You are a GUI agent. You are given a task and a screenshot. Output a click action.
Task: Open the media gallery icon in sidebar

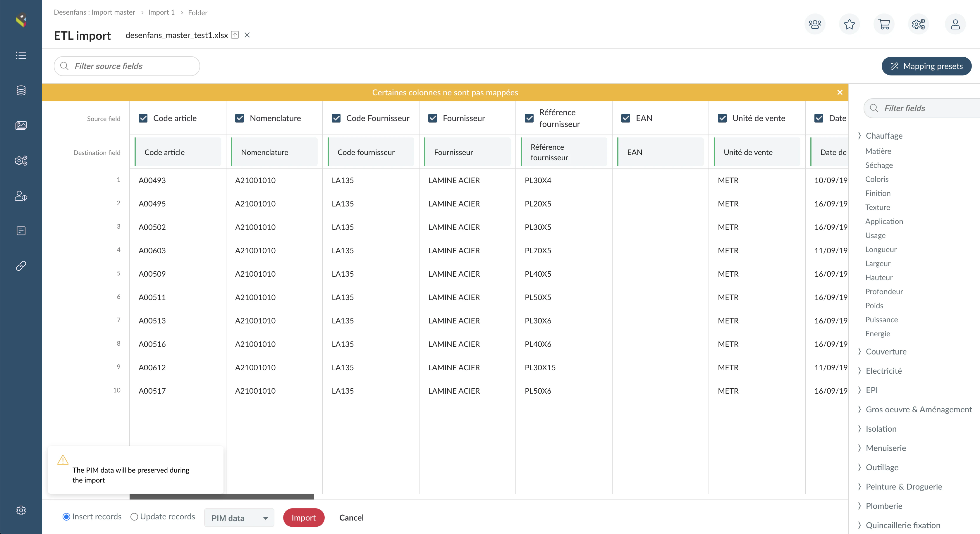(x=21, y=125)
